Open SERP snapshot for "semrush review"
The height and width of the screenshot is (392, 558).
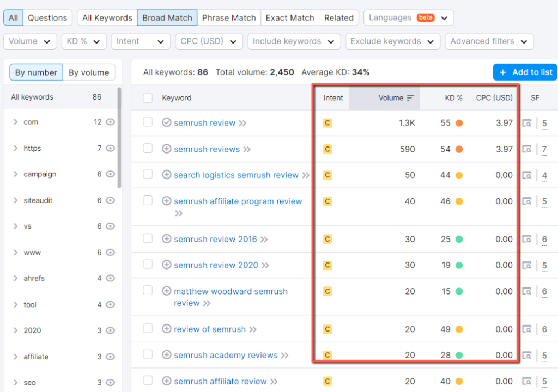[x=527, y=123]
